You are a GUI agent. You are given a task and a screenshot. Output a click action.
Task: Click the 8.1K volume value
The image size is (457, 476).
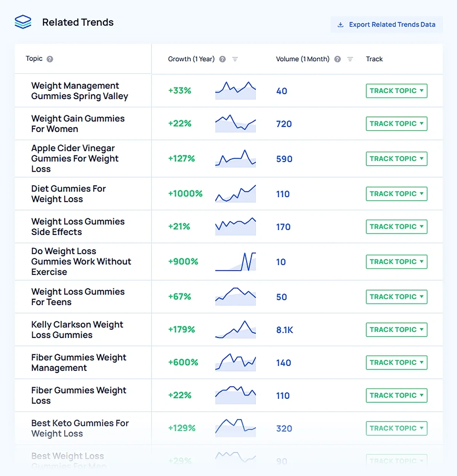click(284, 330)
